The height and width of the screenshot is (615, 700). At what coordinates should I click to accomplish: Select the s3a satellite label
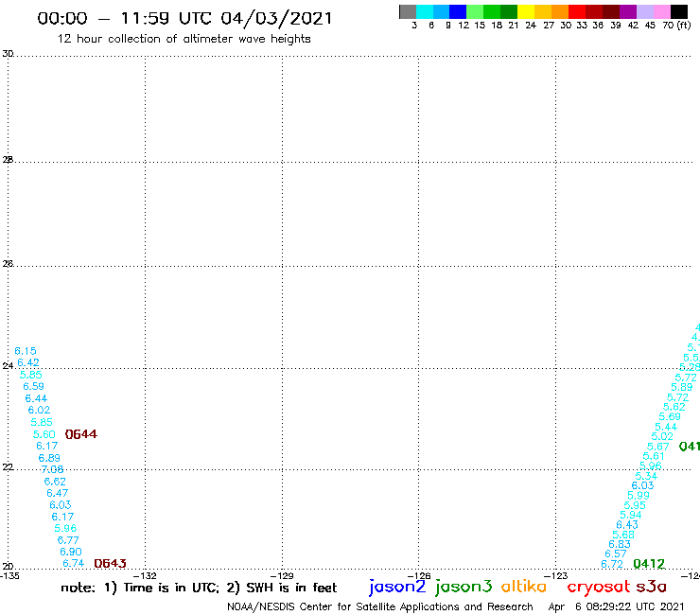651,587
